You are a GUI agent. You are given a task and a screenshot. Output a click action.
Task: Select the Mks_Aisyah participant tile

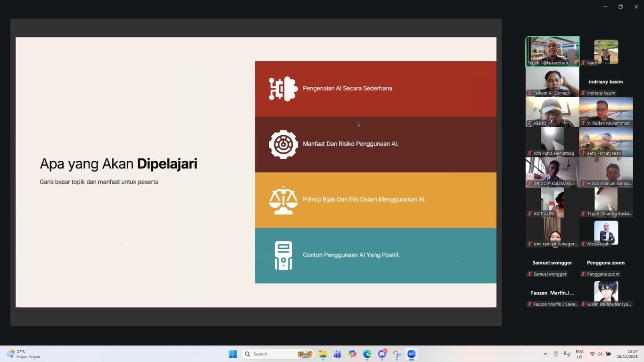606,233
